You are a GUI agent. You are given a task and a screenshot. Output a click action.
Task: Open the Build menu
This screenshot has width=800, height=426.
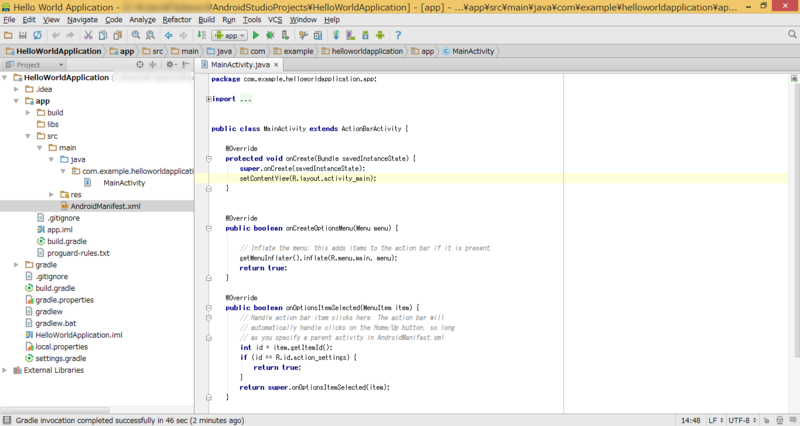pos(207,20)
